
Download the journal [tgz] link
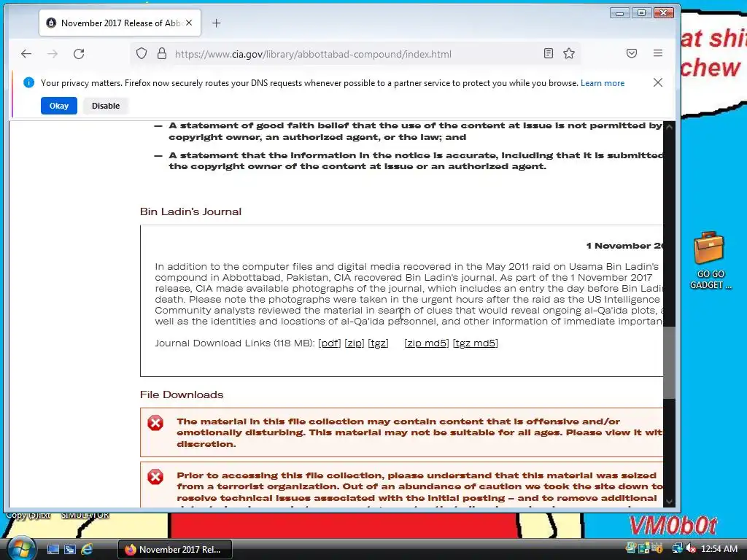tap(379, 343)
